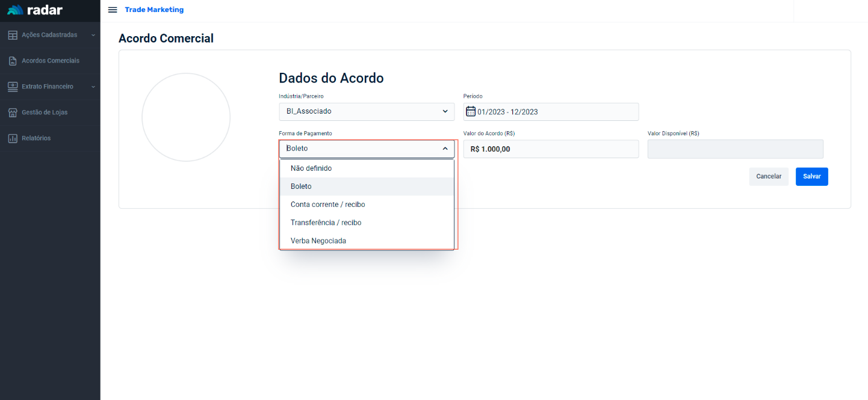Image resolution: width=868 pixels, height=400 pixels.
Task: Click the Extrato Financeiro sidebar icon
Action: coord(13,87)
